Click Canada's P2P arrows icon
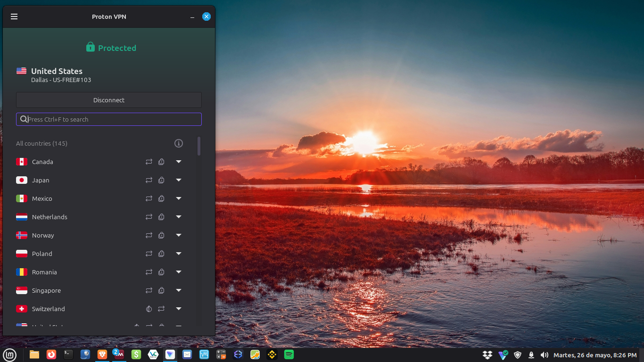 pos(149,162)
